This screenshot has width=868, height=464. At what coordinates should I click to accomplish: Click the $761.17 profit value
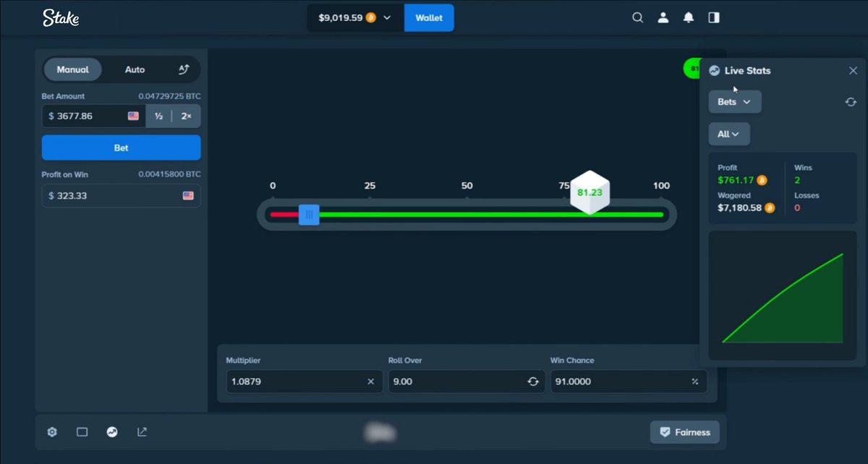click(x=736, y=180)
